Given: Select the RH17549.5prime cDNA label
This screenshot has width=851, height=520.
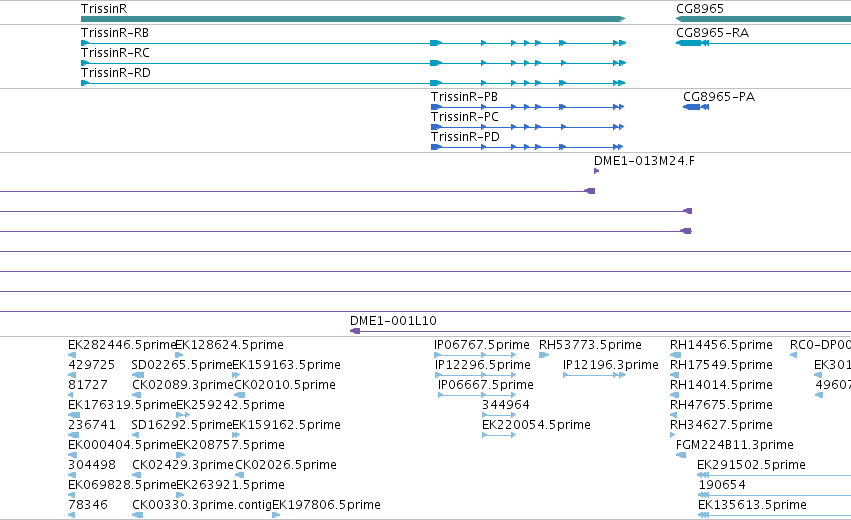Looking at the screenshot, I should tap(721, 365).
